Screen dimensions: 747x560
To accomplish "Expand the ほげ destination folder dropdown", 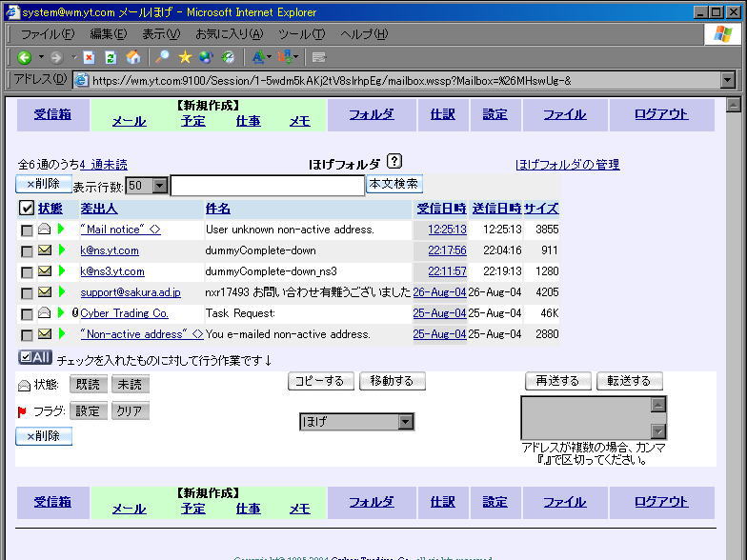I will (405, 422).
